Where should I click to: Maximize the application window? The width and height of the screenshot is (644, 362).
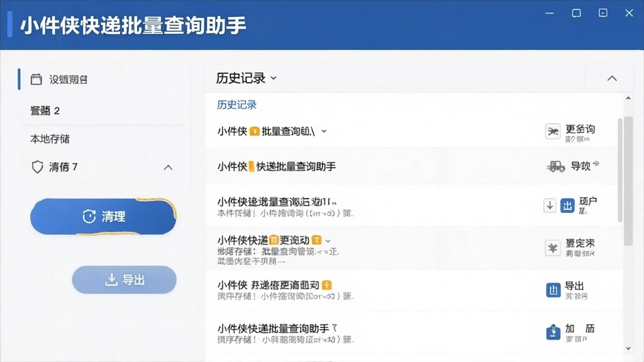click(577, 13)
